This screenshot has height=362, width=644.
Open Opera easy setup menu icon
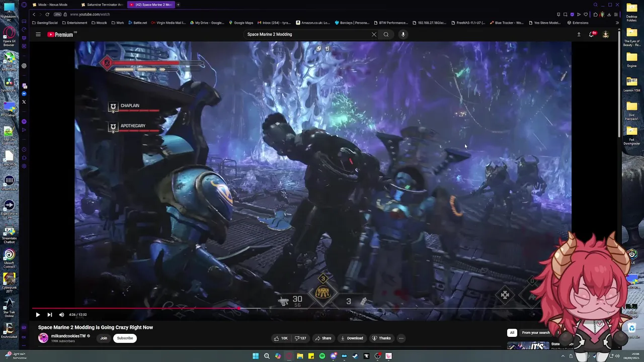coord(616,15)
